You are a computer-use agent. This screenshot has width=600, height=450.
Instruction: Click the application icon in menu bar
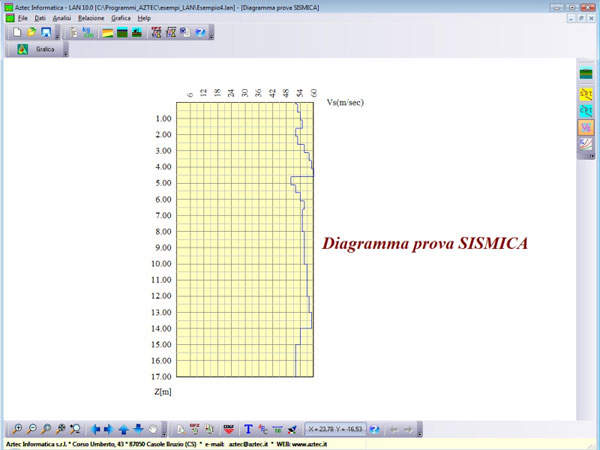point(10,18)
